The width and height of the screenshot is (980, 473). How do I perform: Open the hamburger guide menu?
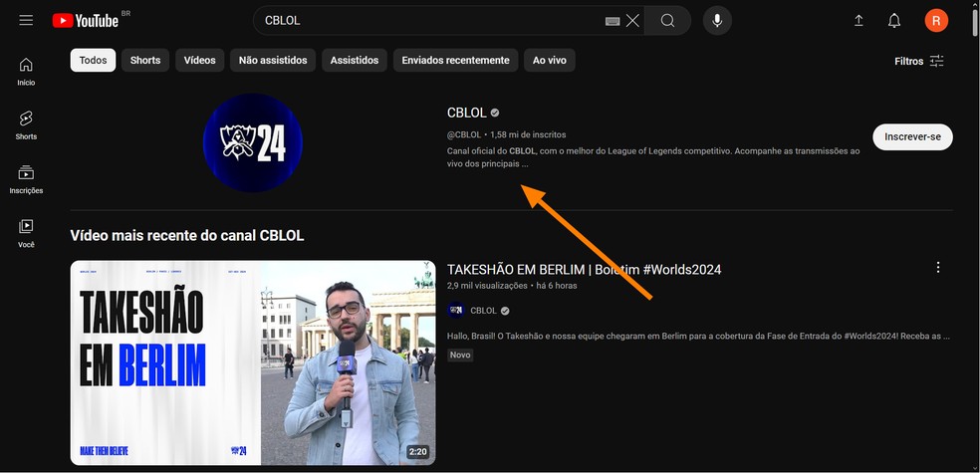point(26,21)
